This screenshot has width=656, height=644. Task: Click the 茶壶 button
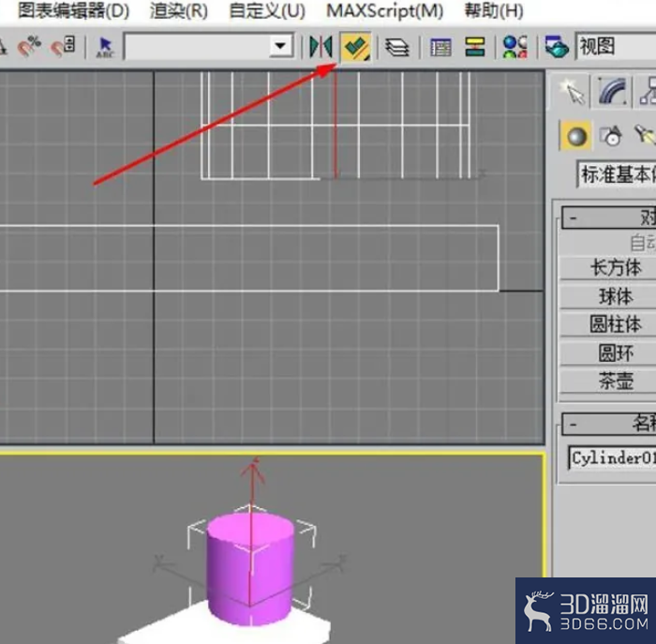coord(608,382)
